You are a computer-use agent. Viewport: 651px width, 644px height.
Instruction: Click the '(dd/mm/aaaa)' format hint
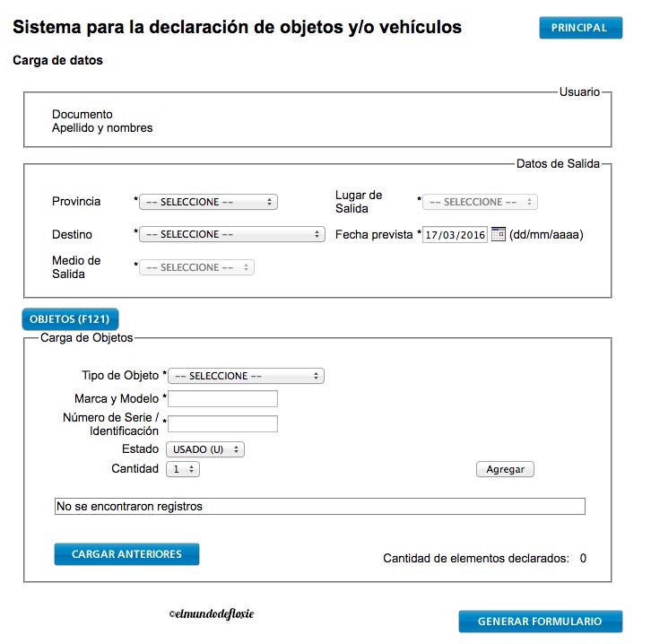[x=546, y=235]
